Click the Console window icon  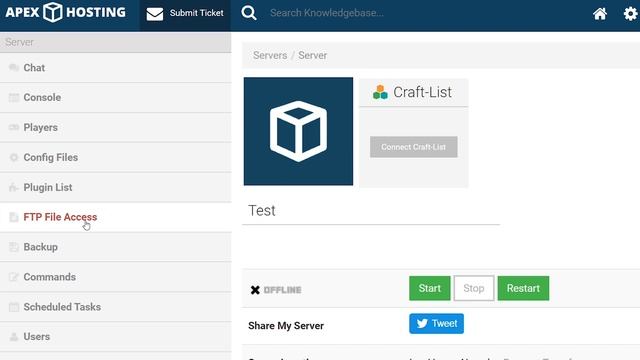pos(14,98)
